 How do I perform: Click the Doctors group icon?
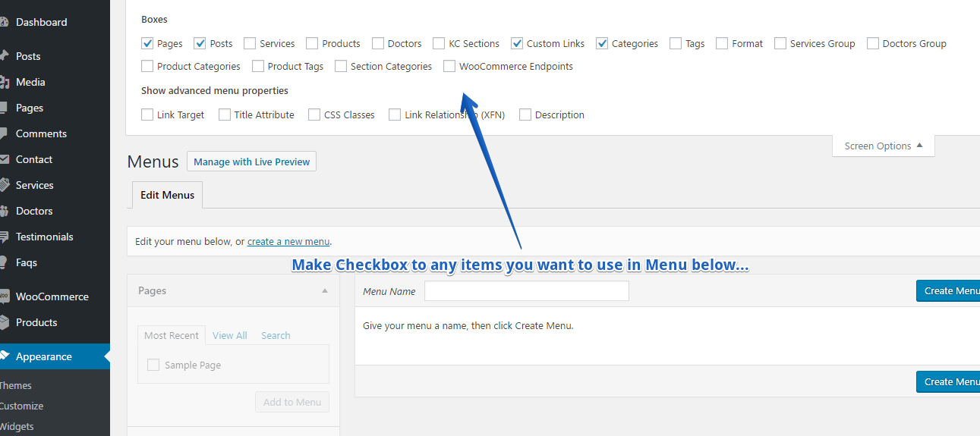(4, 211)
